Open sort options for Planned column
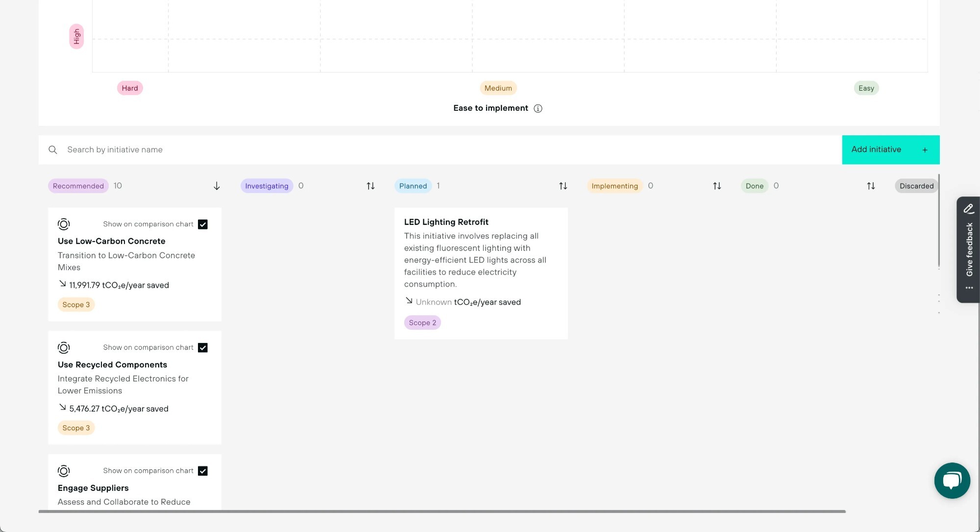Viewport: 980px width, 532px height. 563,186
